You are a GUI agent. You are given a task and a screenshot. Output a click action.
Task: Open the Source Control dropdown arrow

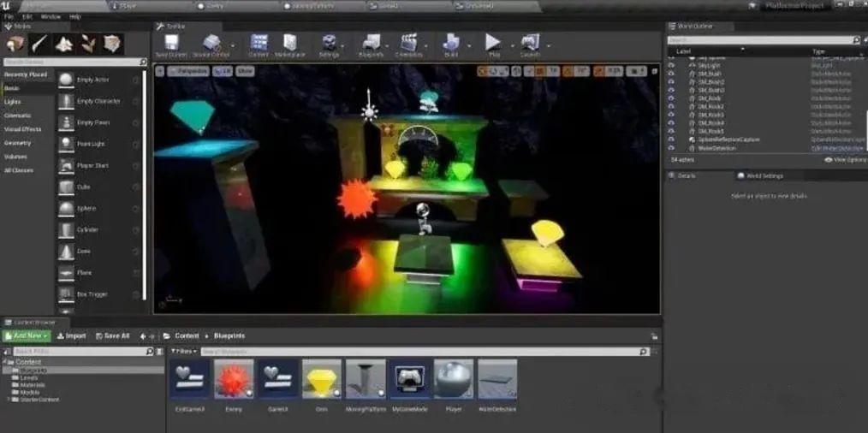pyautogui.click(x=233, y=46)
